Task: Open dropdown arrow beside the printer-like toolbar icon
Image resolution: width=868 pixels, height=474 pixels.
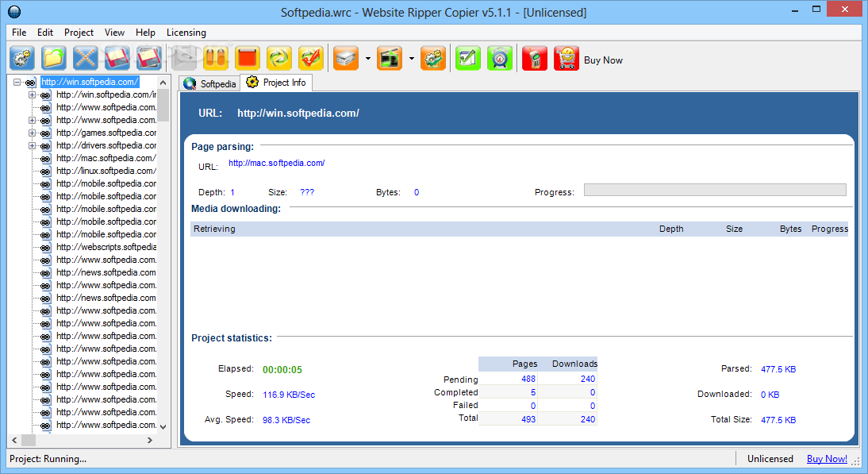Action: click(x=368, y=59)
